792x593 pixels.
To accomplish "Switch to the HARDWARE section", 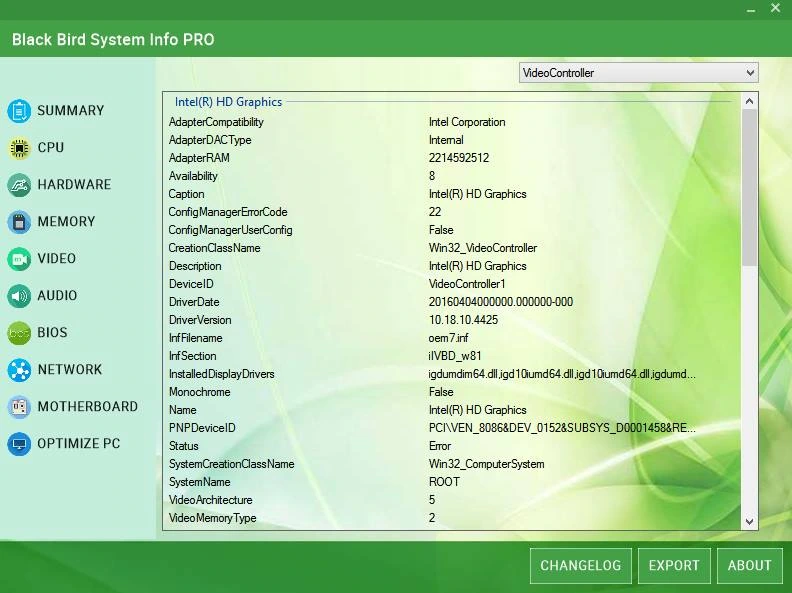I will point(74,184).
